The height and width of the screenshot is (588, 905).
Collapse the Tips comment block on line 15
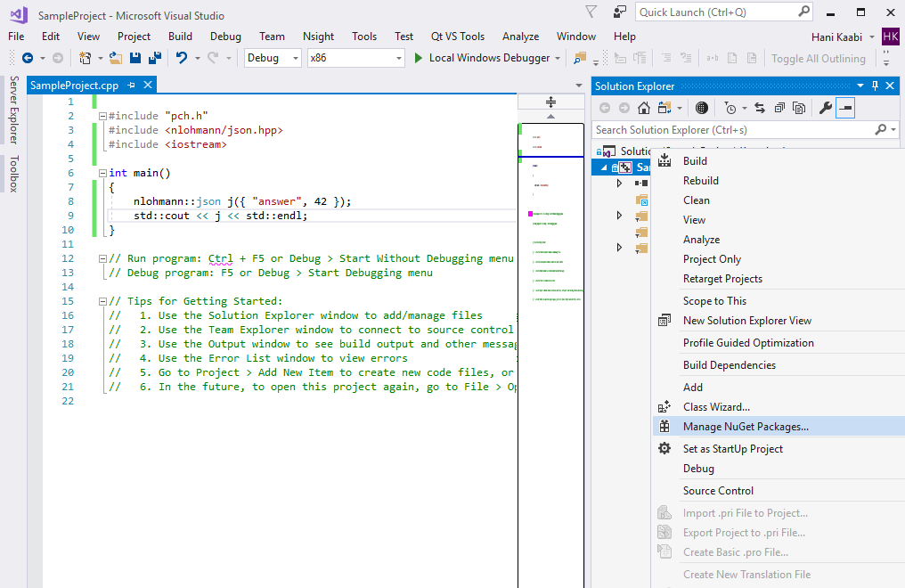(x=102, y=301)
